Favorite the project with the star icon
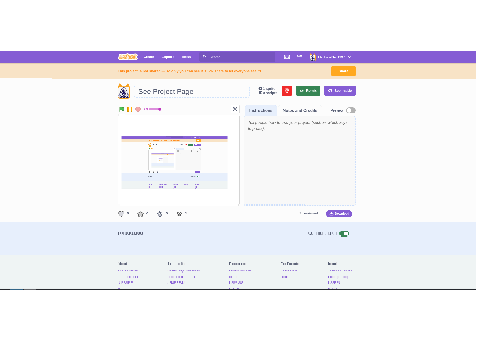Image resolution: width=480 pixels, height=360 pixels. tap(140, 214)
